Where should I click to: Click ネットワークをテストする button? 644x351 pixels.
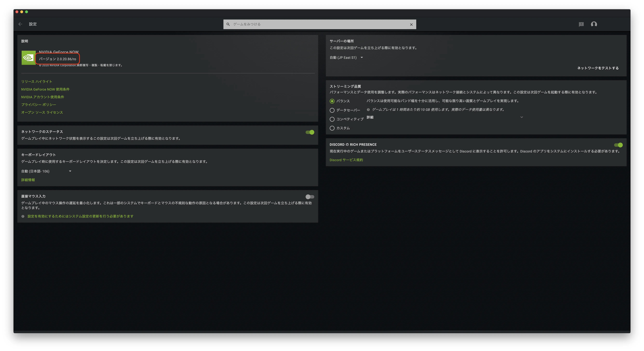coord(598,68)
